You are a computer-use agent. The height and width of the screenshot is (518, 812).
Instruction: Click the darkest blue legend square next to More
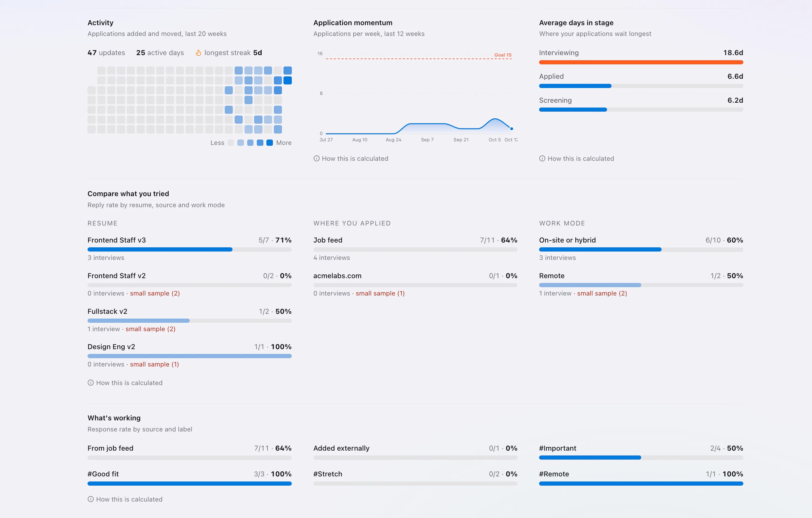point(269,143)
